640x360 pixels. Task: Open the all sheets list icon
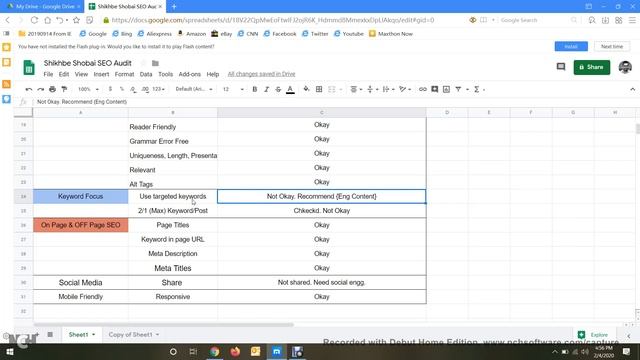pyautogui.click(x=50, y=335)
